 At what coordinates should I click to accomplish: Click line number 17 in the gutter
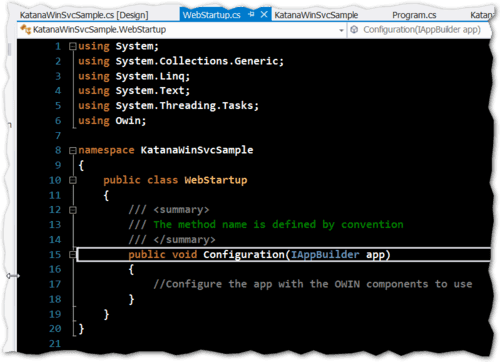(55, 284)
